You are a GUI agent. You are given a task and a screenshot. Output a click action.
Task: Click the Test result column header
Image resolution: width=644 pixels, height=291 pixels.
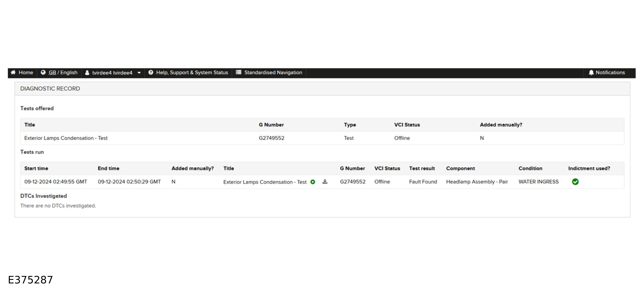pyautogui.click(x=422, y=168)
